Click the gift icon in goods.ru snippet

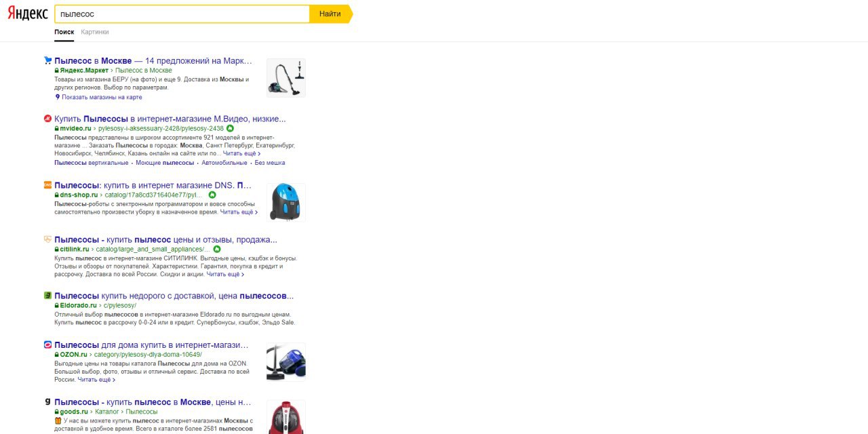click(58, 420)
